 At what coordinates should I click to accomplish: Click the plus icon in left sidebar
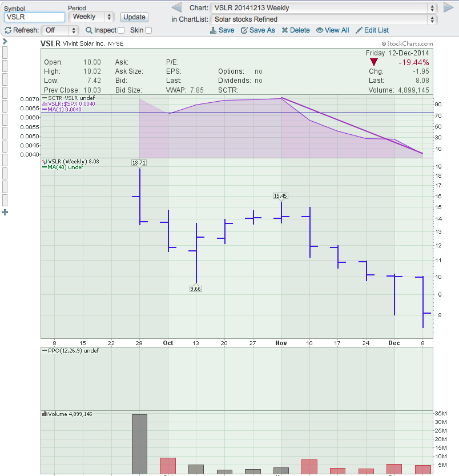[5, 212]
